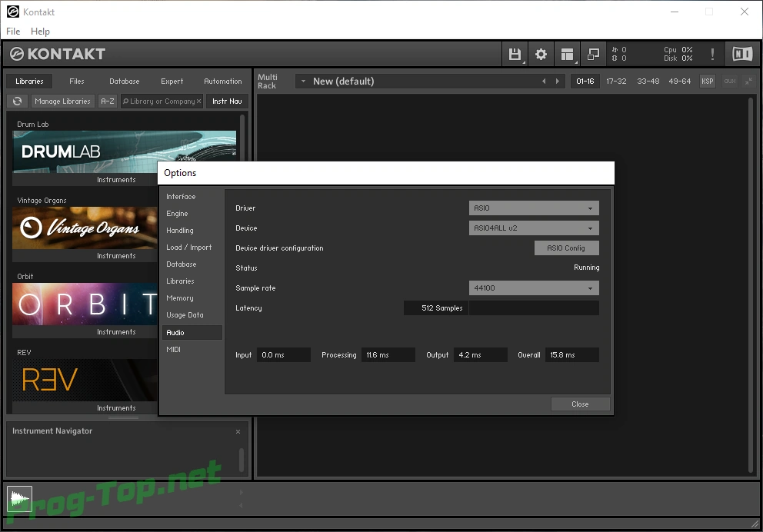Refresh the libraries list
The height and width of the screenshot is (532, 763).
18,101
